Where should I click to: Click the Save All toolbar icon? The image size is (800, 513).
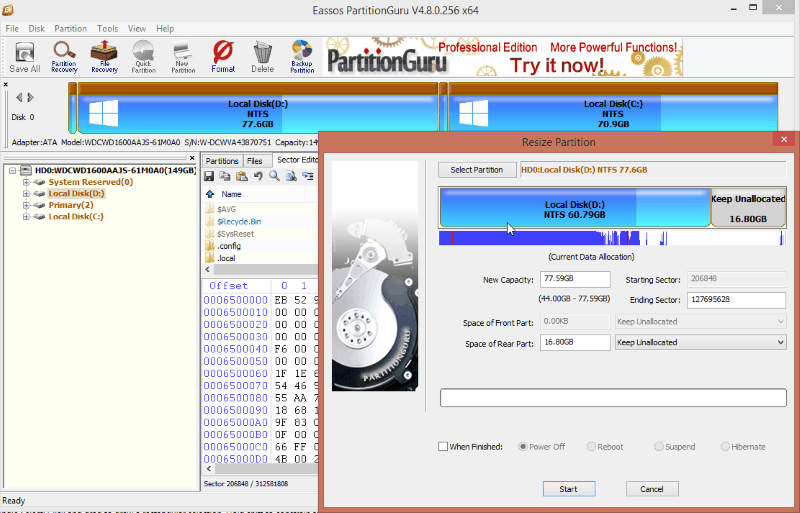pos(24,58)
